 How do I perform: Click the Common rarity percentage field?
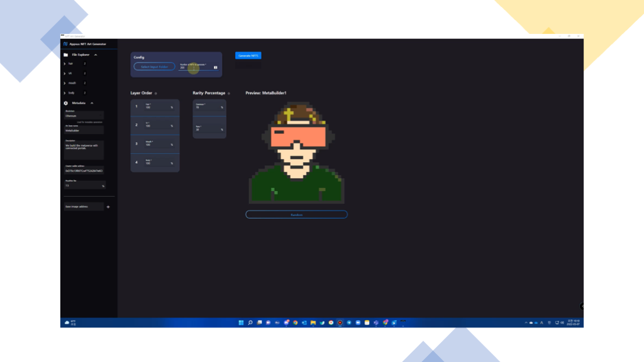tap(209, 107)
